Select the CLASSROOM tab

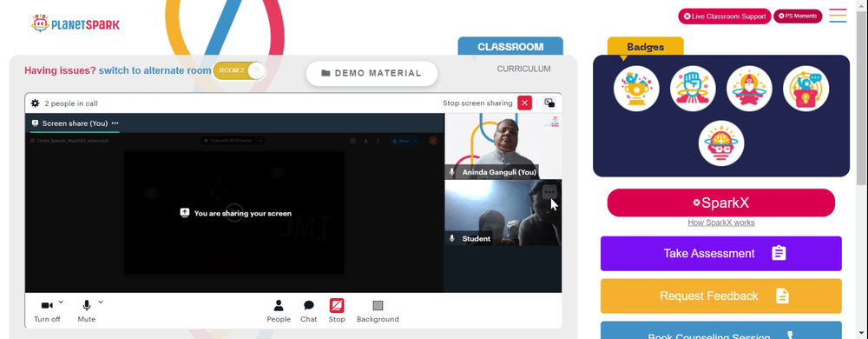(510, 47)
